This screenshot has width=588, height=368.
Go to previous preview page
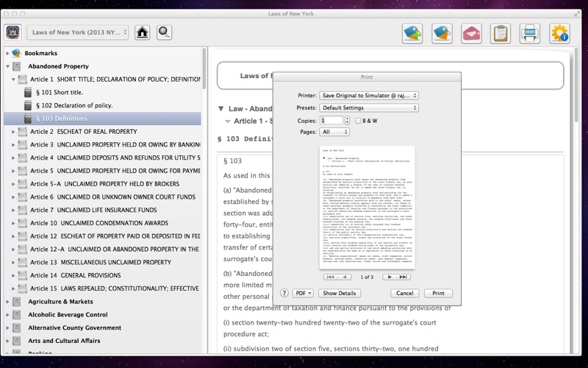345,277
